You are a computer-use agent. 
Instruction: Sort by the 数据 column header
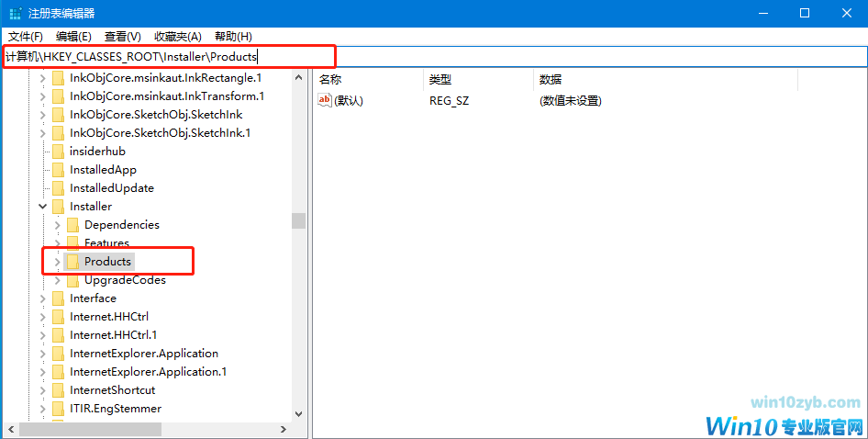[665, 80]
